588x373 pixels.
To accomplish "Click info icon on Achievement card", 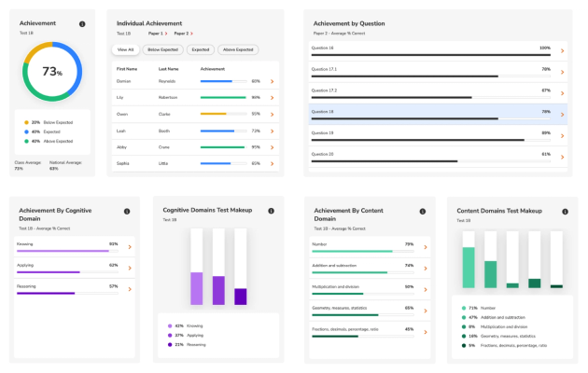I will pos(82,24).
